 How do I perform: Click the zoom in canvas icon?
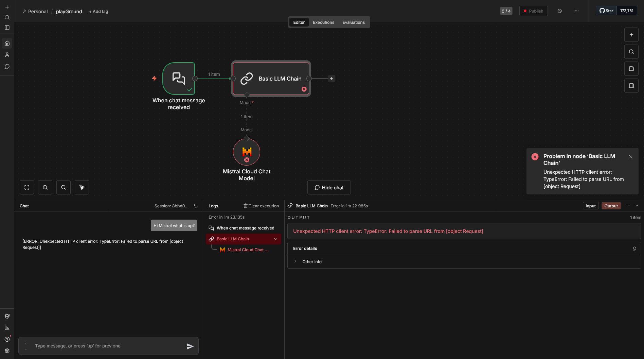click(45, 187)
